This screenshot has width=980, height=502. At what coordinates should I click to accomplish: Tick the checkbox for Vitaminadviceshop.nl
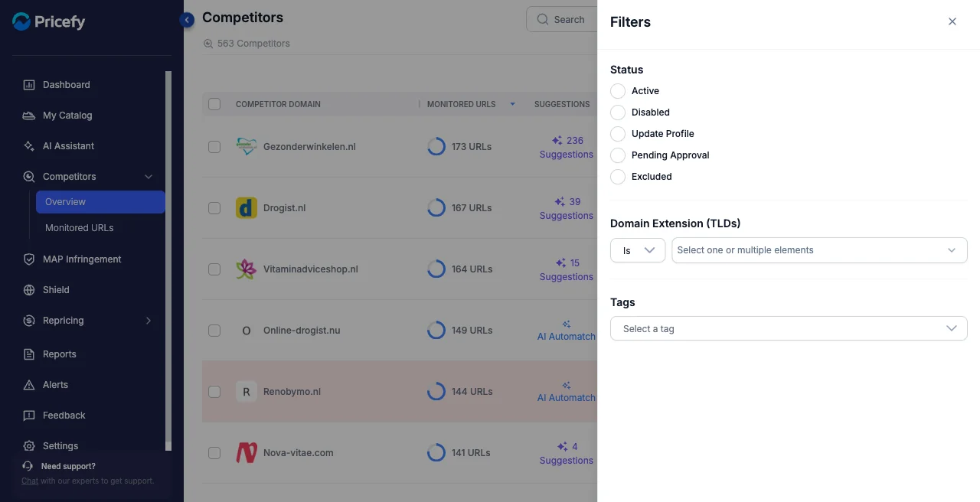(214, 269)
